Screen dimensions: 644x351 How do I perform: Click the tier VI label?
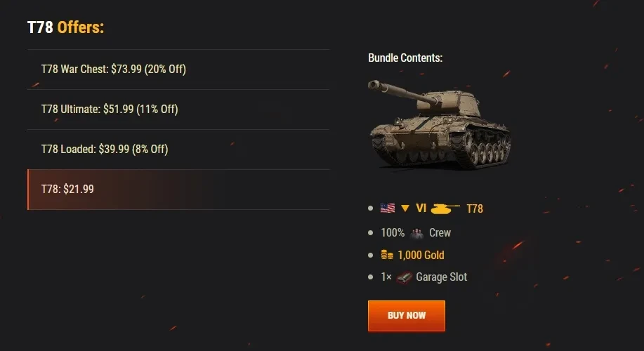click(421, 208)
